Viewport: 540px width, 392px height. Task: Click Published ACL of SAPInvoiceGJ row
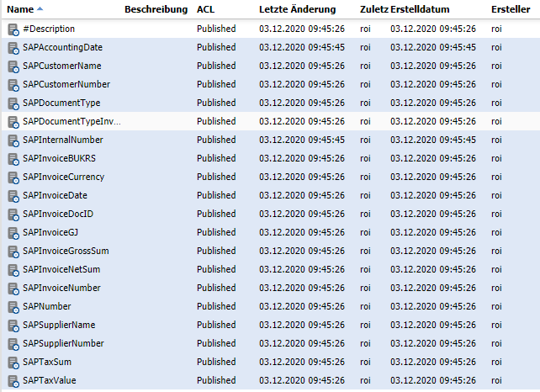[216, 232]
